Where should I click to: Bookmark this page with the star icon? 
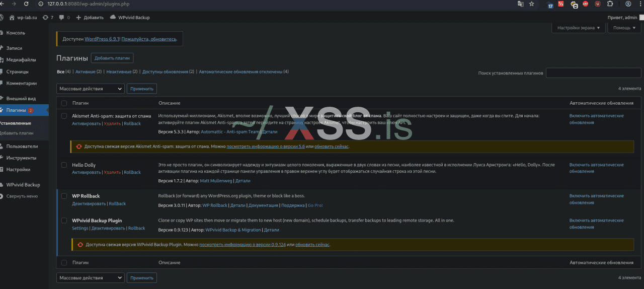tap(531, 4)
